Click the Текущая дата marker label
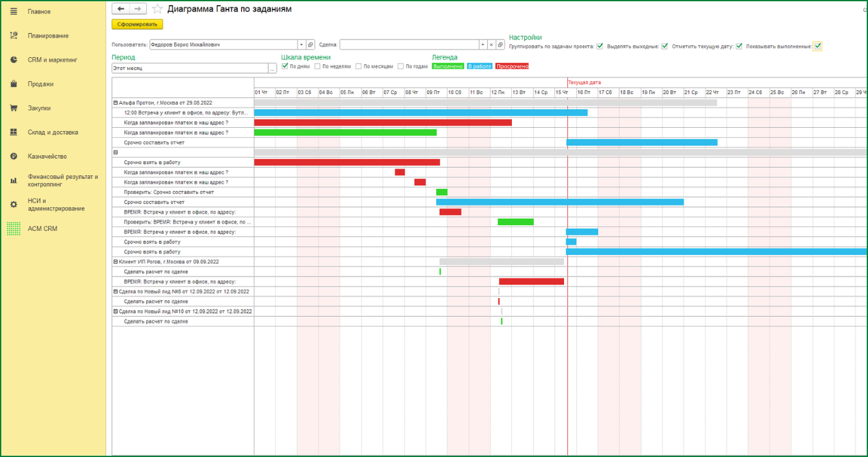868x457 pixels. [x=584, y=83]
